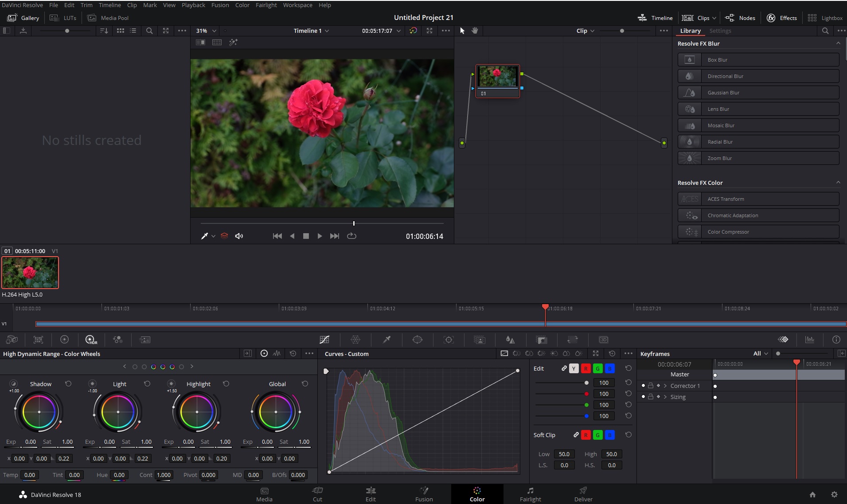Screen dimensions: 847x504
Task: Open the Fairlight menu
Action: (x=266, y=5)
